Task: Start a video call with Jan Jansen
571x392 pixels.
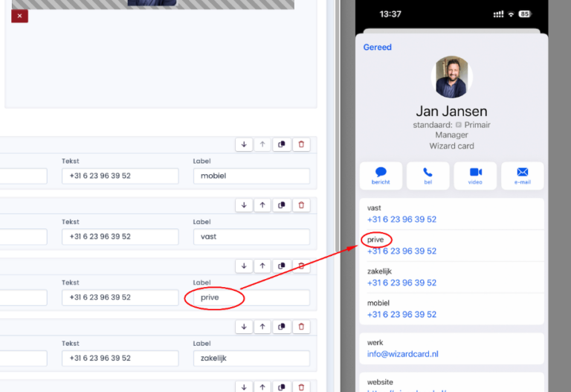Action: 475,176
